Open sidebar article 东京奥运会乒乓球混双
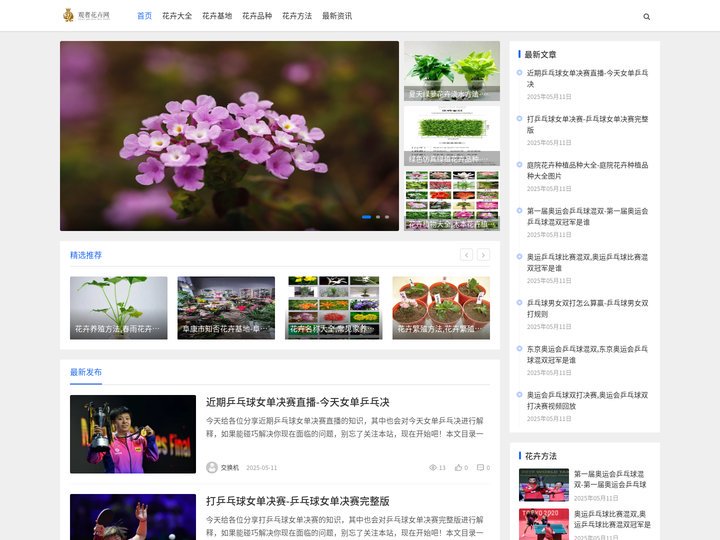 click(587, 354)
